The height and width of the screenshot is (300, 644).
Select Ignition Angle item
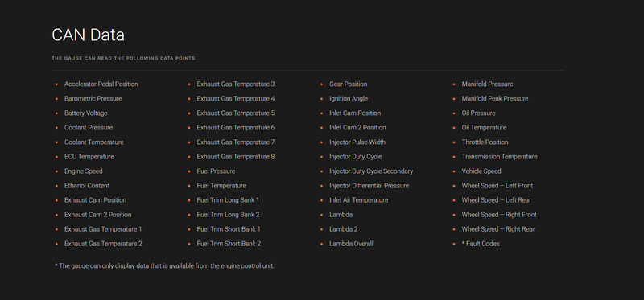point(349,98)
